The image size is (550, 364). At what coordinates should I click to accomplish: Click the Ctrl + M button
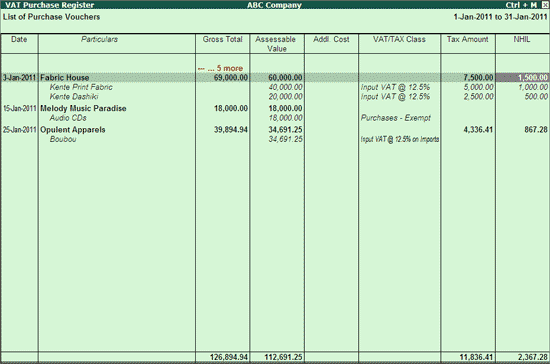(521, 5)
